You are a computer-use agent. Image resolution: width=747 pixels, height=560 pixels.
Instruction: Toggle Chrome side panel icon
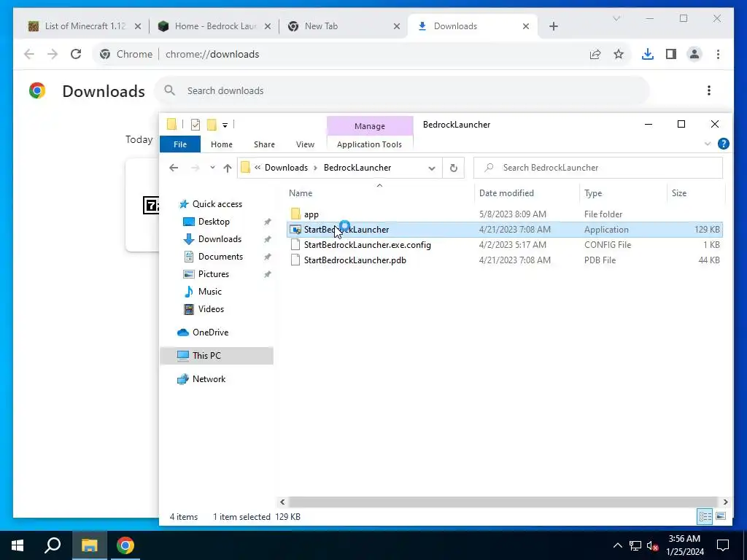click(x=671, y=54)
